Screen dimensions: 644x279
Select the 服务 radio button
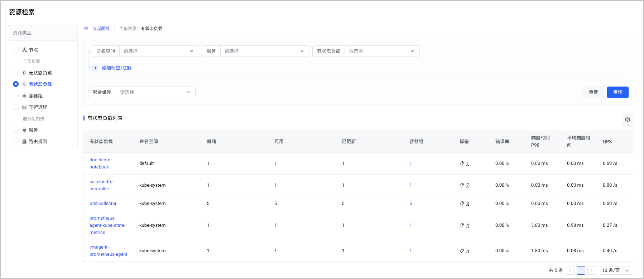pyautogui.click(x=16, y=130)
